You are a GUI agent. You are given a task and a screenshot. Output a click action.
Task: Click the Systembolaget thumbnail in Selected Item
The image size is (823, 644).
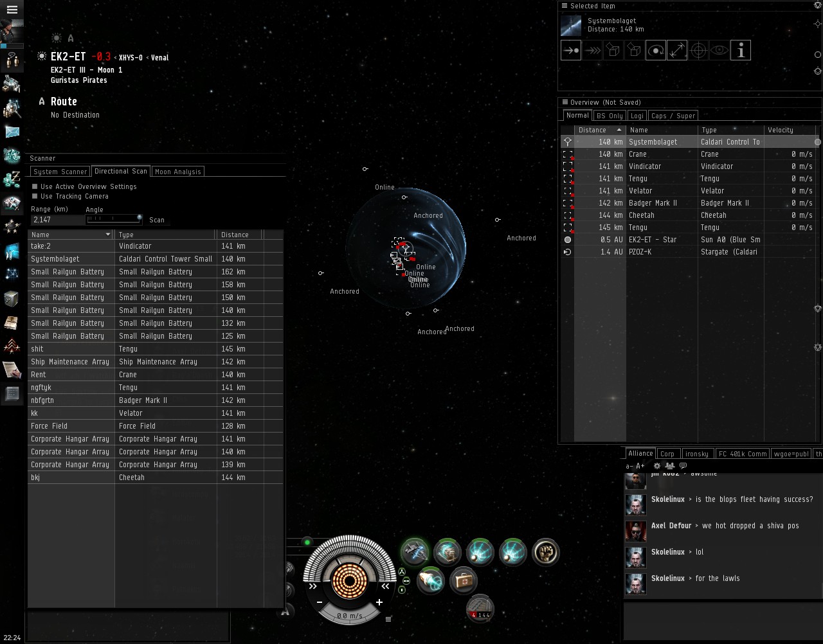click(571, 26)
